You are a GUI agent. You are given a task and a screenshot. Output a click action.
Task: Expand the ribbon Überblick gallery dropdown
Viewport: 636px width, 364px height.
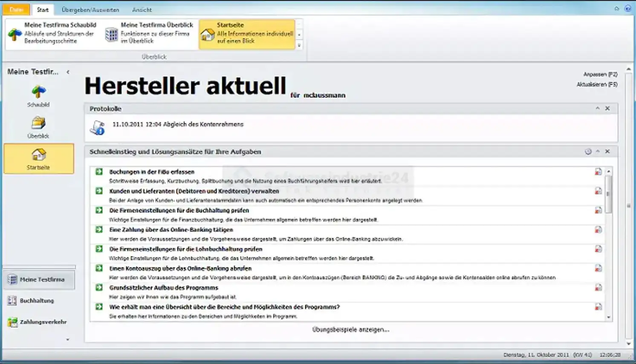[x=299, y=45]
